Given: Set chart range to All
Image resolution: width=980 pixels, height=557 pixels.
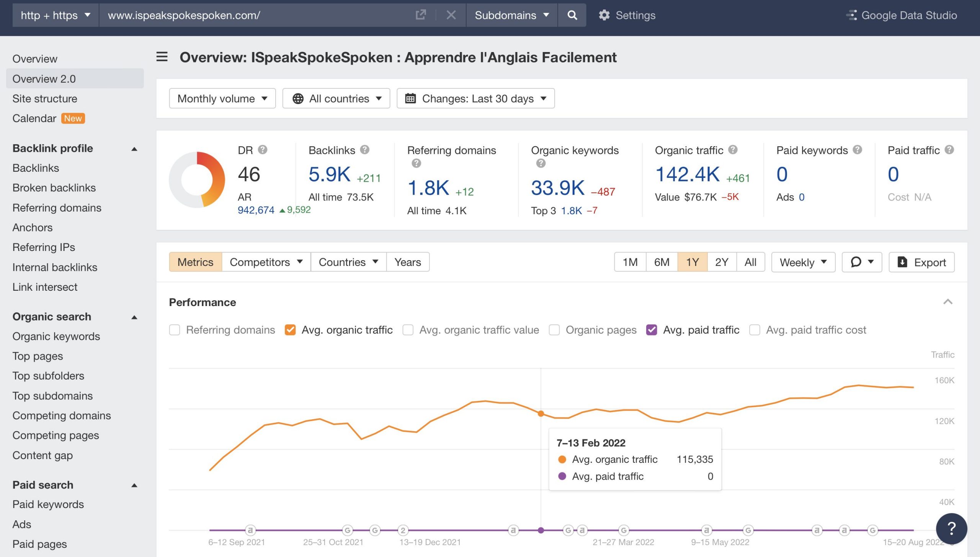Looking at the screenshot, I should 750,262.
